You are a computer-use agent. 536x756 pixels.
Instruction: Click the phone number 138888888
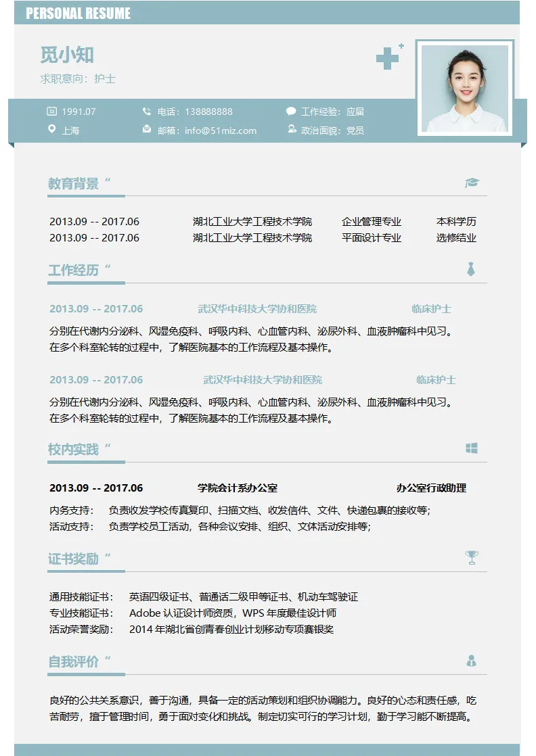click(x=208, y=112)
